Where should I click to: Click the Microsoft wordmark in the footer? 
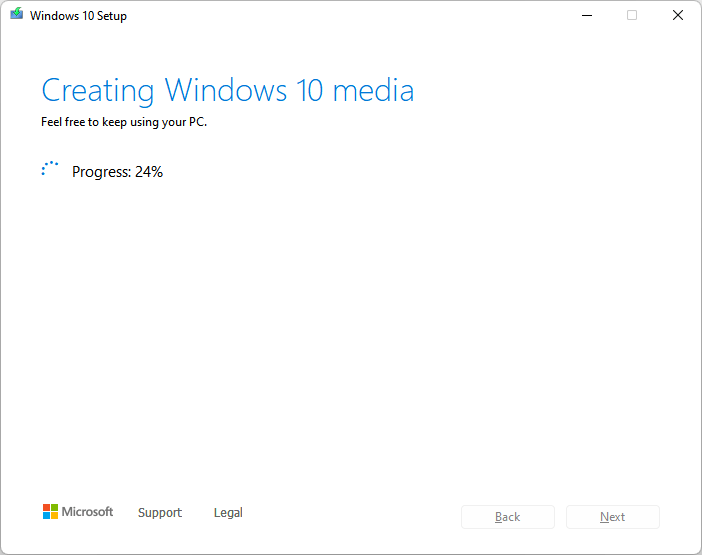[88, 512]
